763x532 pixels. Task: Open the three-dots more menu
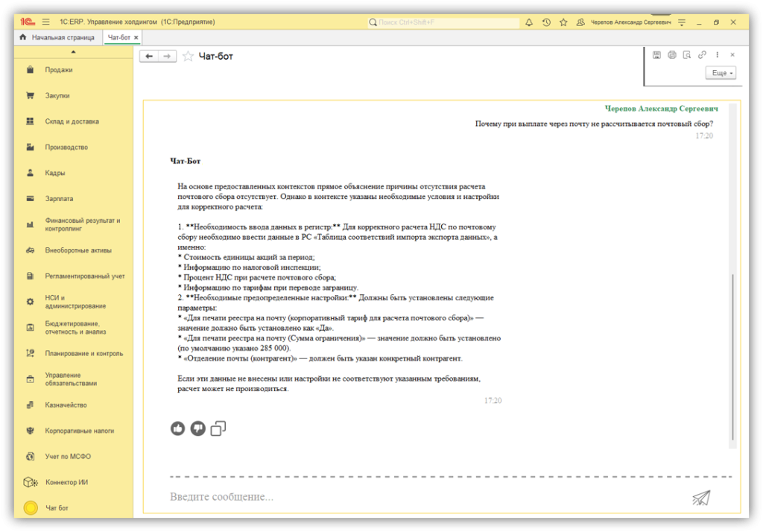pos(718,55)
